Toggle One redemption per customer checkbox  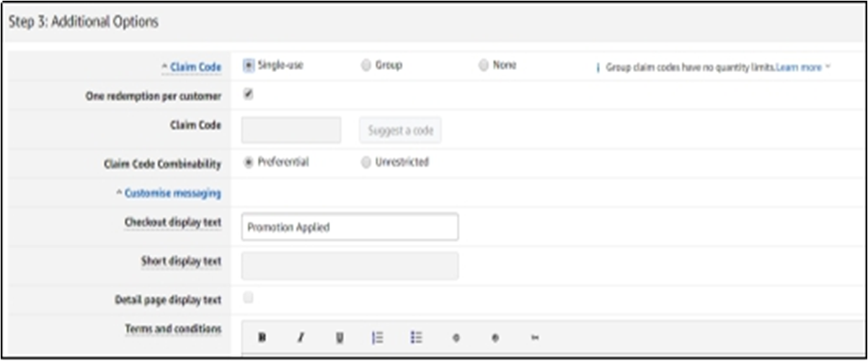coord(249,94)
